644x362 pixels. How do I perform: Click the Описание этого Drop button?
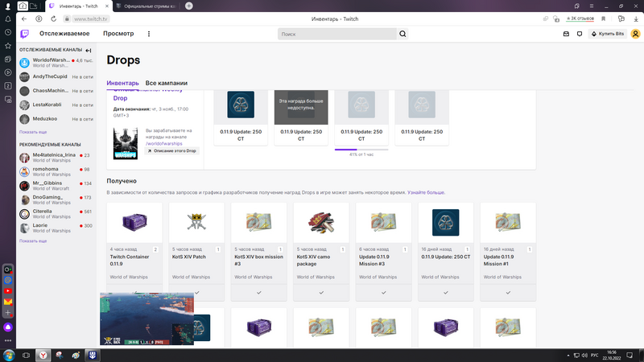171,151
